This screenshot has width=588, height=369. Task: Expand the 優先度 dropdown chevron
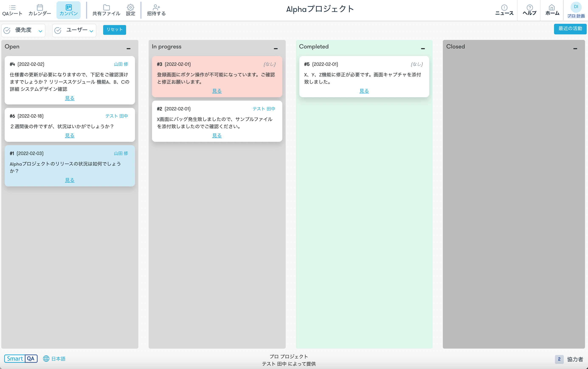pos(41,31)
